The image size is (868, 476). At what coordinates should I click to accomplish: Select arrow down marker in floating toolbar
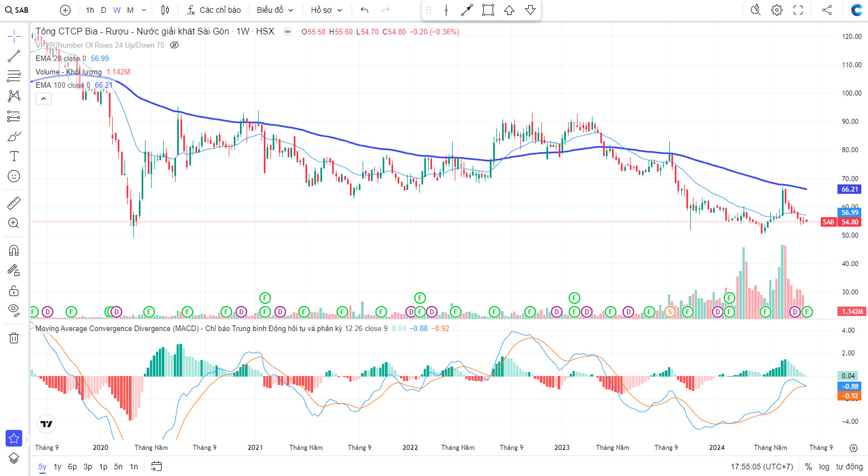pos(530,10)
